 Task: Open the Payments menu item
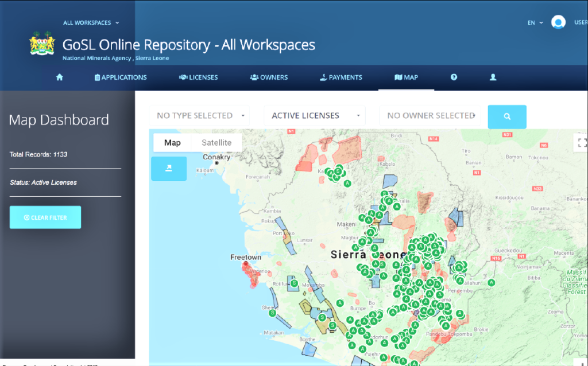pos(341,77)
